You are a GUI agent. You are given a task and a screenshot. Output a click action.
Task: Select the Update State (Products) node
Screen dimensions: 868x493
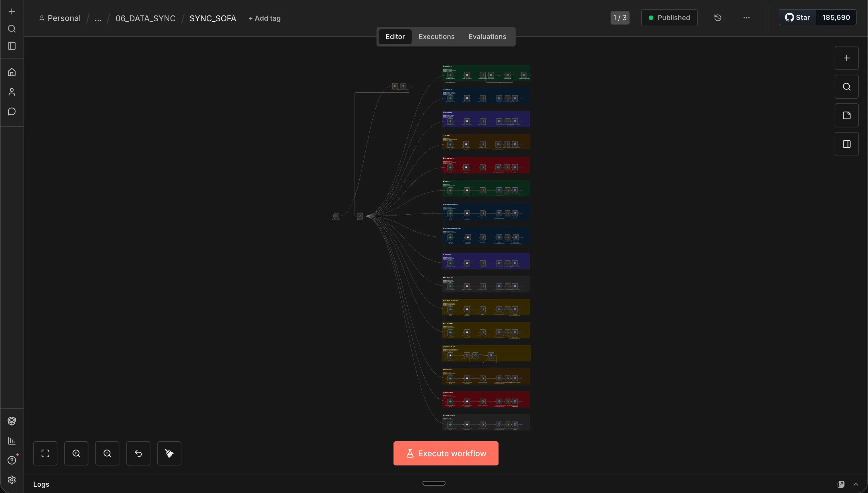524,75
